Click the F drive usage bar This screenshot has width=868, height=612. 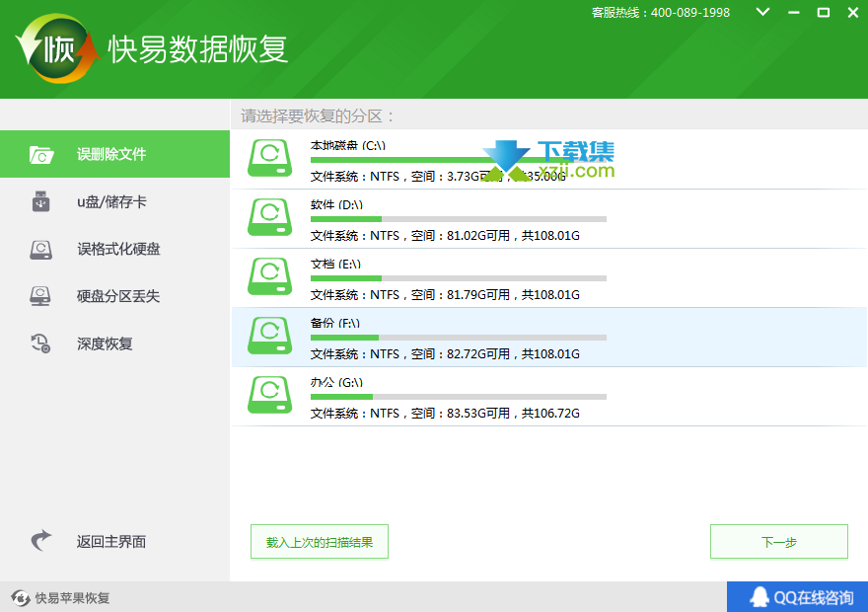click(x=459, y=338)
